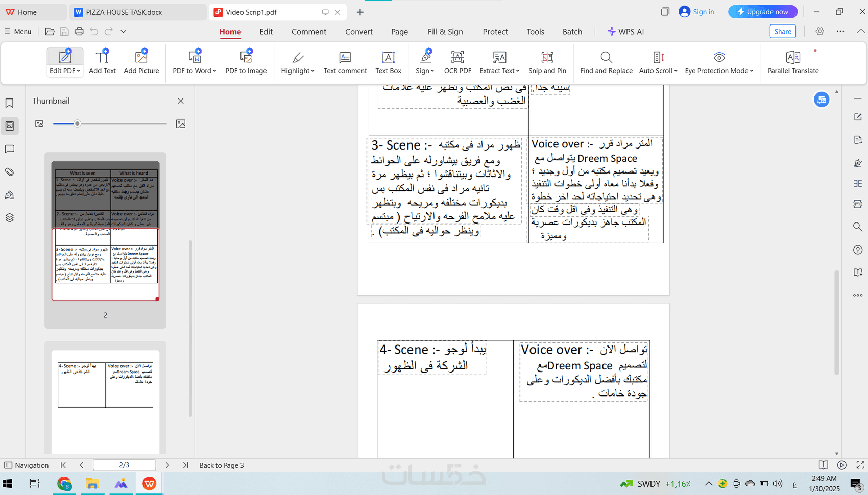Select the Add Text tool
The width and height of the screenshot is (868, 495).
(102, 62)
